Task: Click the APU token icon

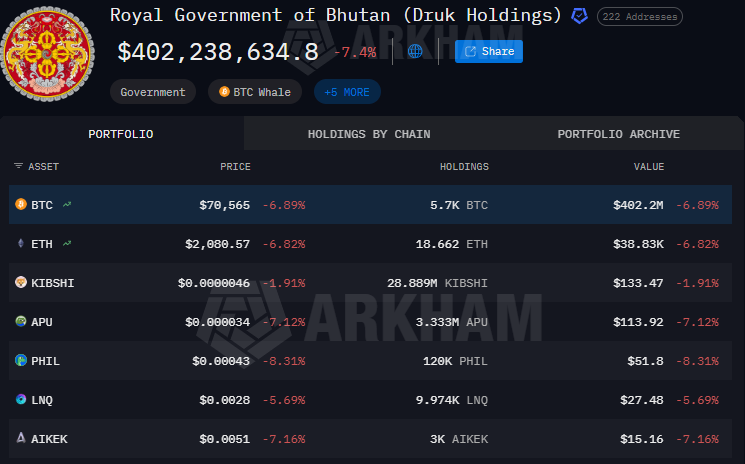Action: click(20, 322)
